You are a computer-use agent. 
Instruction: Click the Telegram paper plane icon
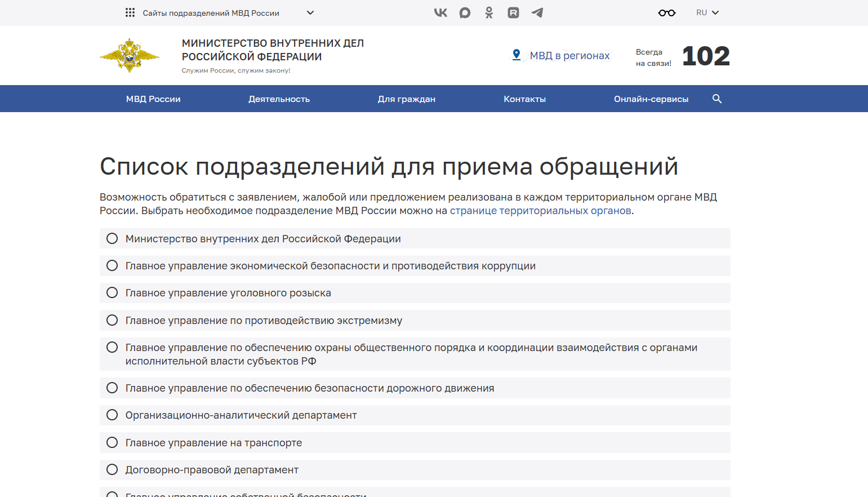pos(537,12)
